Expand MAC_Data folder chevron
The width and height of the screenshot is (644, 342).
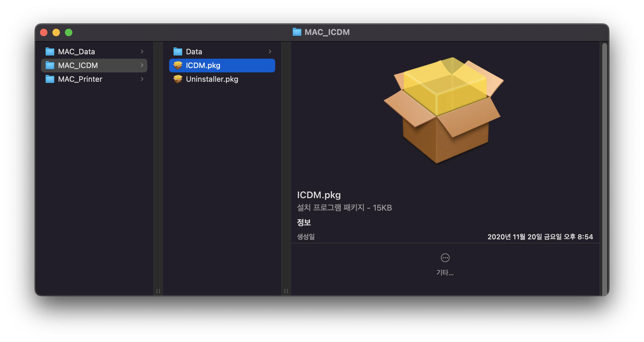click(142, 51)
